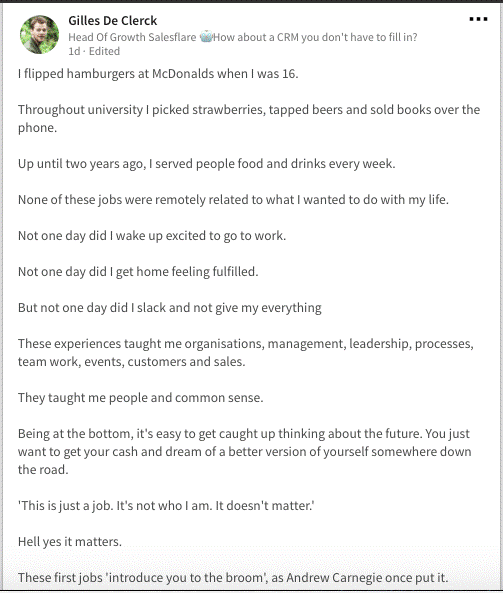Click the line 'wake up excited to go to work'
The width and height of the screenshot is (503, 593).
coord(152,236)
